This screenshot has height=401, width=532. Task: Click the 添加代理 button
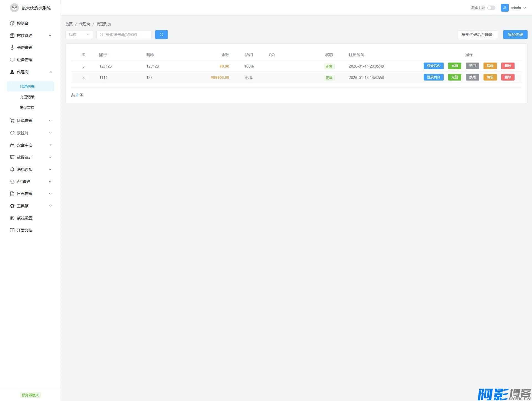[515, 35]
